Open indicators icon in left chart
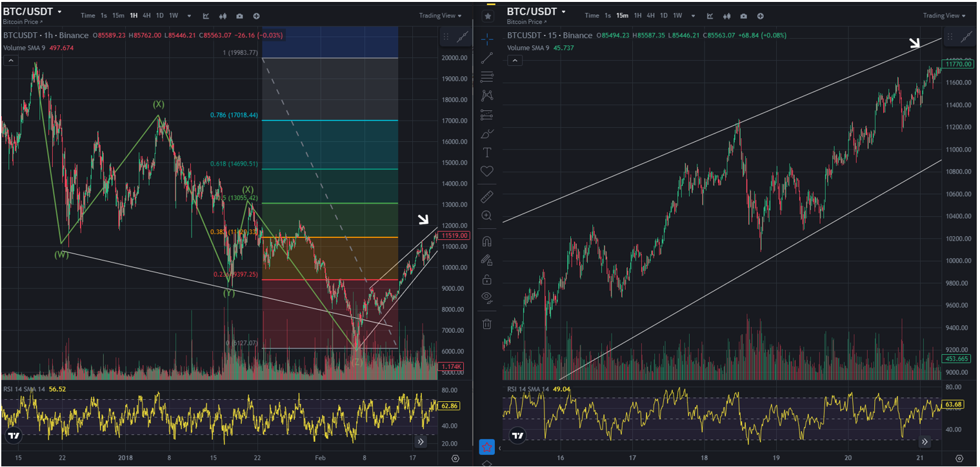This screenshot has height=467, width=980. tap(206, 15)
